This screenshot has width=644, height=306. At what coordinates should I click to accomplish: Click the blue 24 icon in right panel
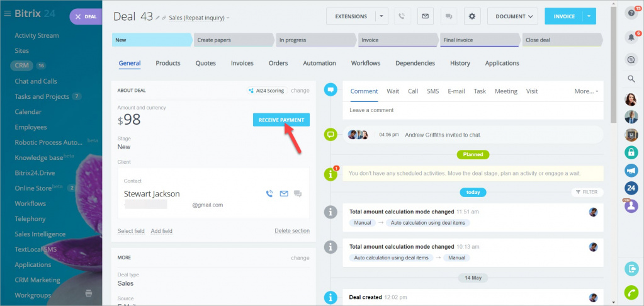click(631, 188)
